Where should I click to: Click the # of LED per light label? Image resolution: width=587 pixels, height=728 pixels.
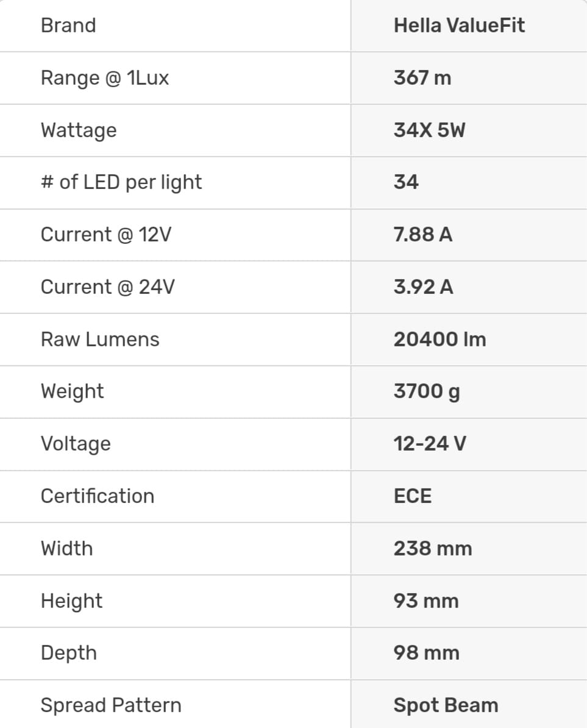[x=121, y=182]
